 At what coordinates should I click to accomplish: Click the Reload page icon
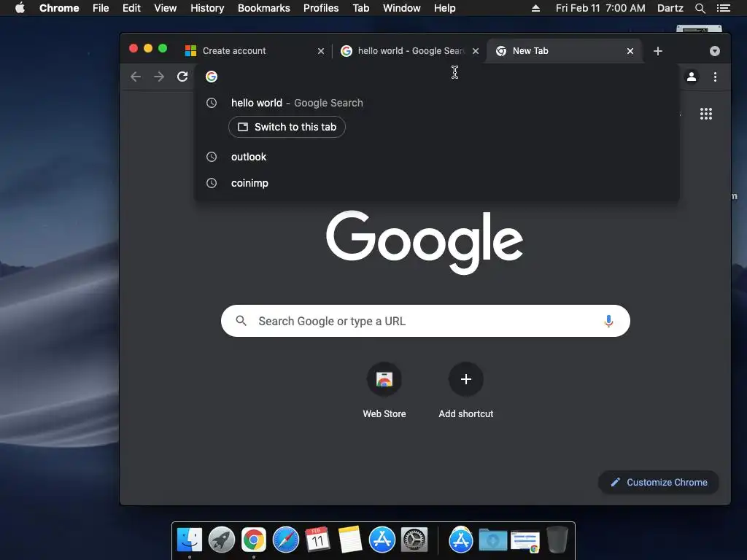[182, 77]
